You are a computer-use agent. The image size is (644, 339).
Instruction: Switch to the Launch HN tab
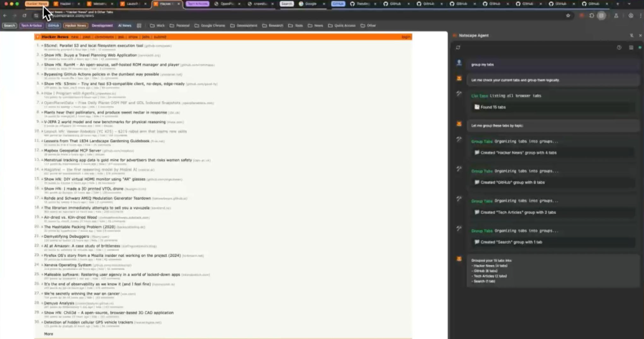(132, 4)
